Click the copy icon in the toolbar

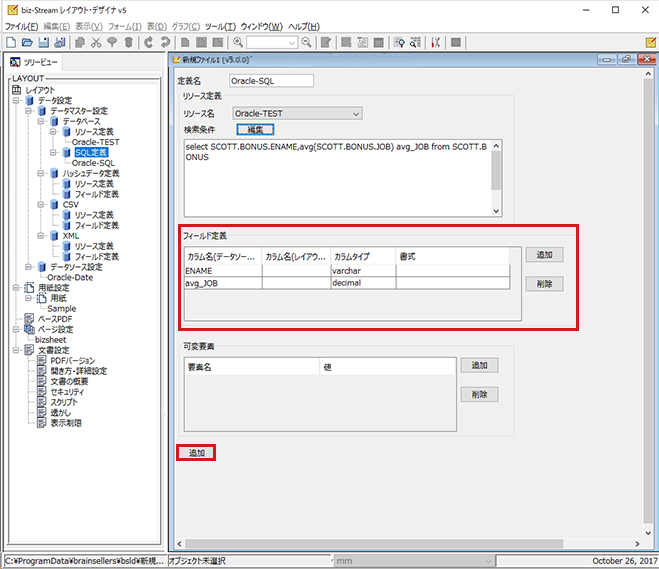coord(80,42)
